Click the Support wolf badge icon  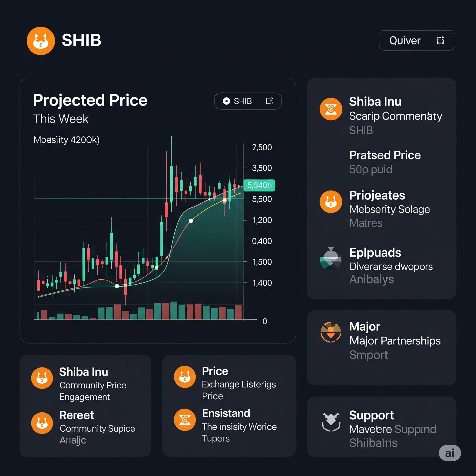click(331, 422)
